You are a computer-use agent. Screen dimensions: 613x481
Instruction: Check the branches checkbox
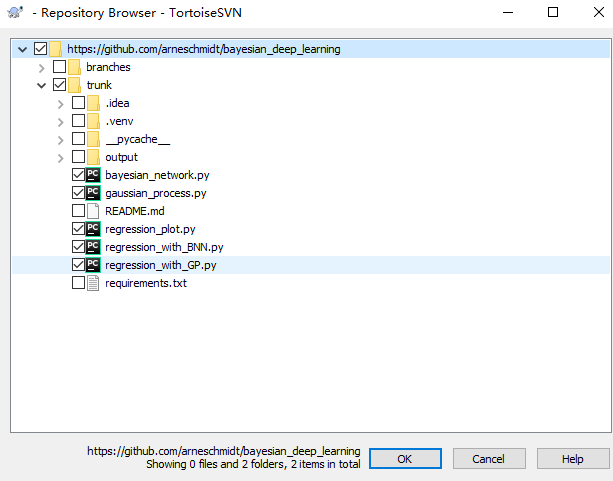click(59, 67)
